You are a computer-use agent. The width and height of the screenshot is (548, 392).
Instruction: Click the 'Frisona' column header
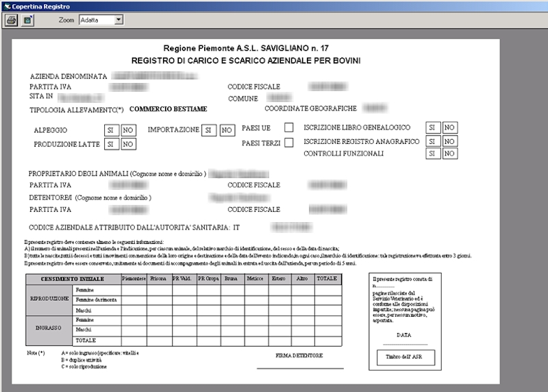pyautogui.click(x=158, y=278)
